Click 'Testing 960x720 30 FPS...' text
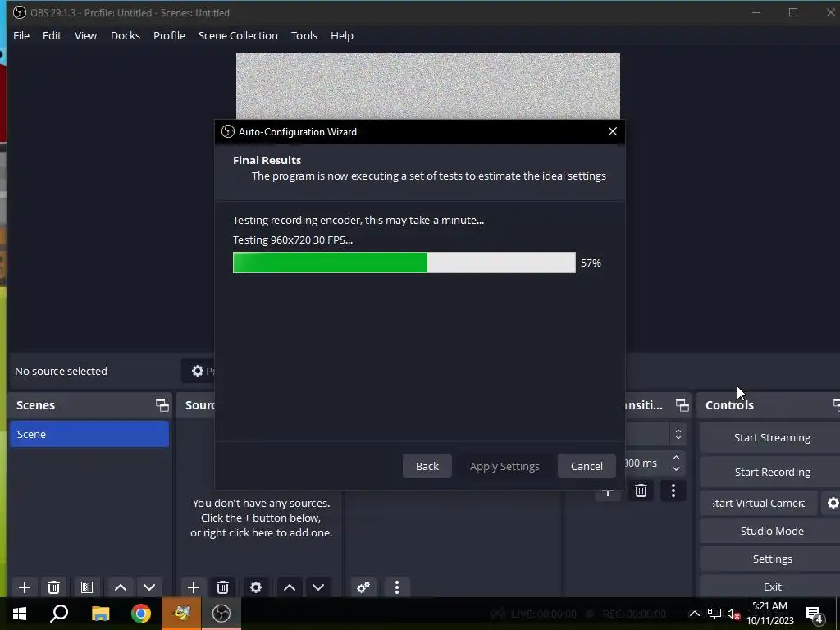This screenshot has height=630, width=840. click(293, 240)
